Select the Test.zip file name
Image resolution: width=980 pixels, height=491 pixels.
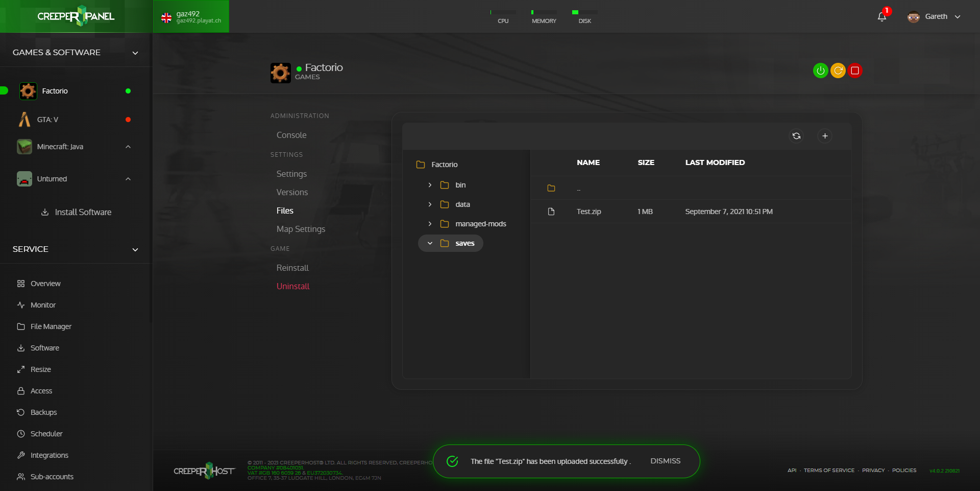589,212
